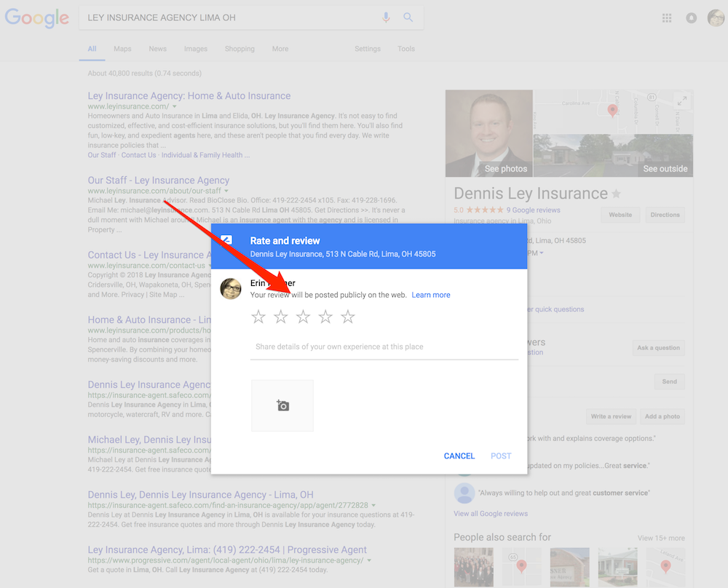The width and height of the screenshot is (728, 588).
Task: Click the POST button in review dialog
Action: coord(501,456)
